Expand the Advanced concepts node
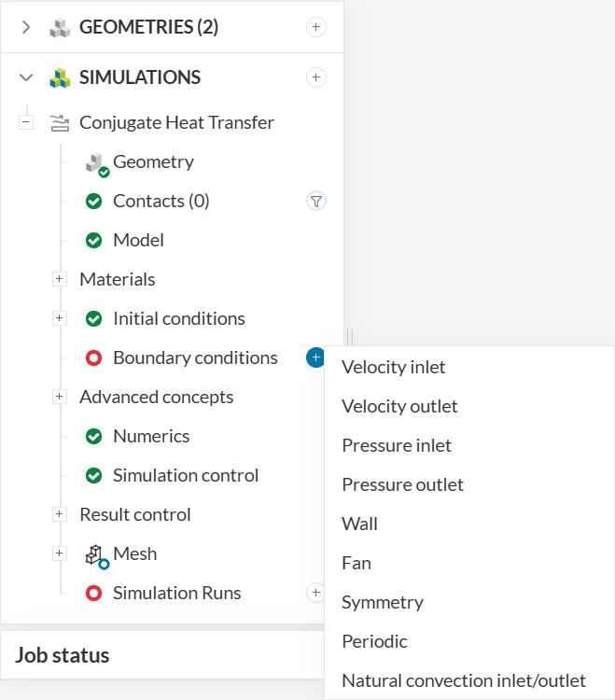The image size is (615, 700). 60,397
